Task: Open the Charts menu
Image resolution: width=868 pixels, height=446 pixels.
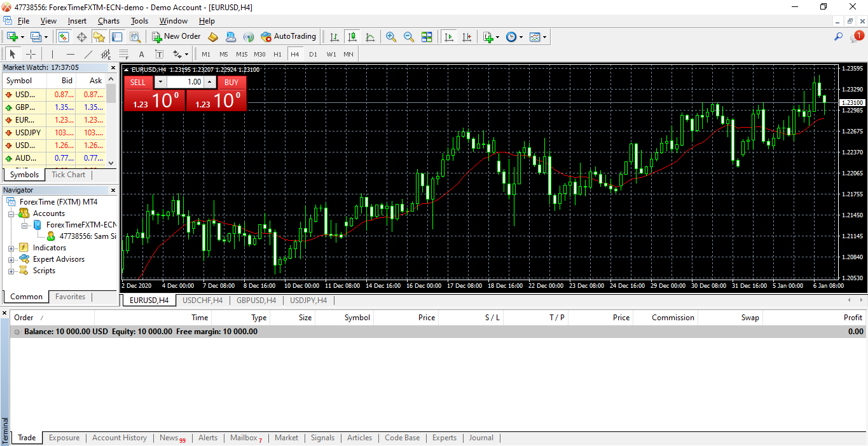Action: click(x=108, y=20)
